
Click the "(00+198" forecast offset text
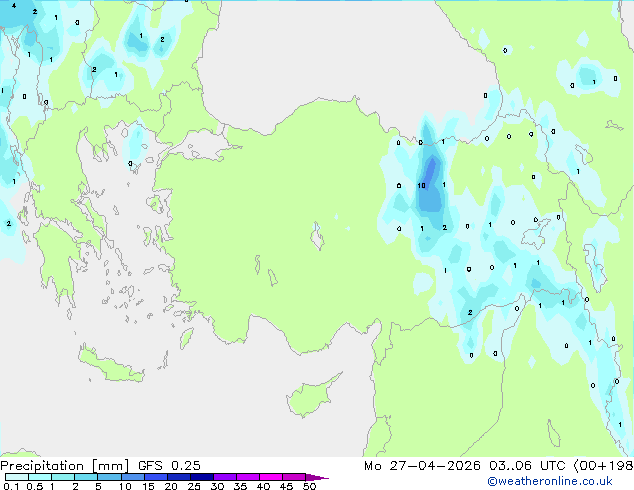point(603,466)
